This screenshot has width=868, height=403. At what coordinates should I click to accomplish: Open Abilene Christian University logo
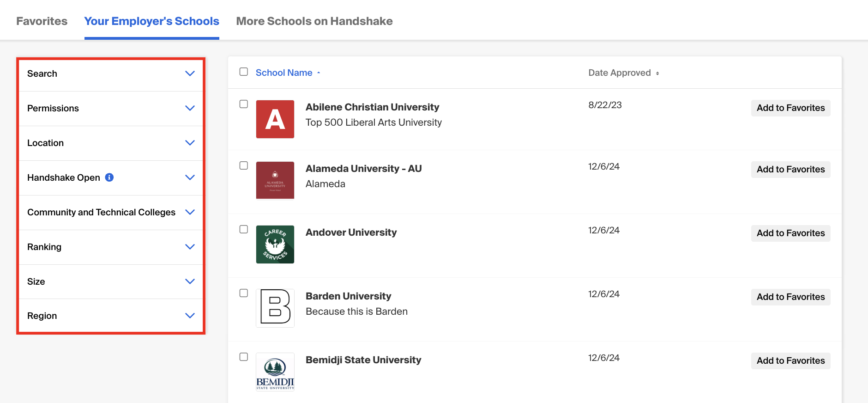[275, 119]
